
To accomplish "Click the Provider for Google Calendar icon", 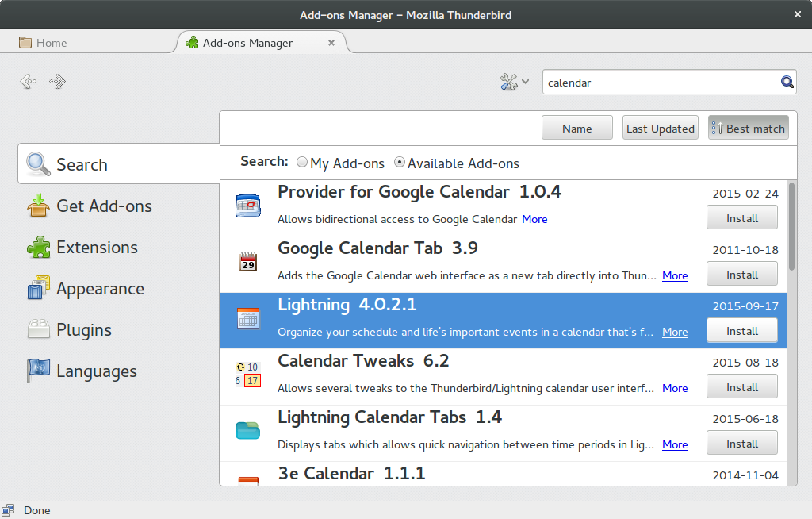I will pyautogui.click(x=248, y=206).
